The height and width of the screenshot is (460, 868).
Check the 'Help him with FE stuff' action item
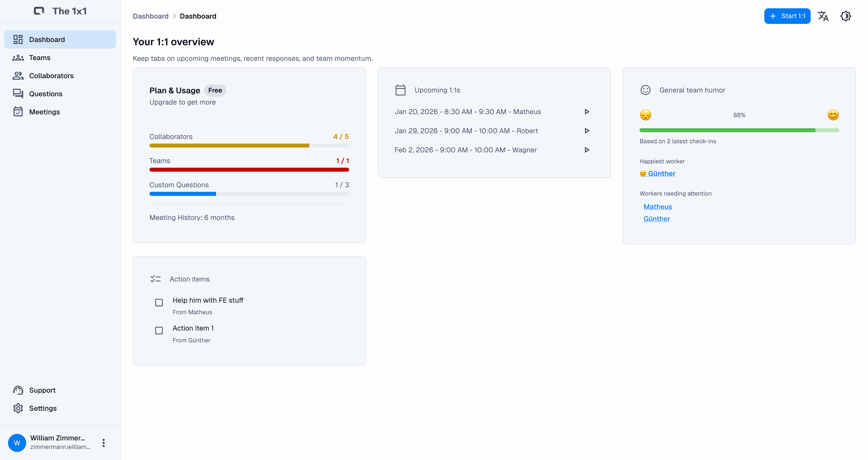click(159, 302)
